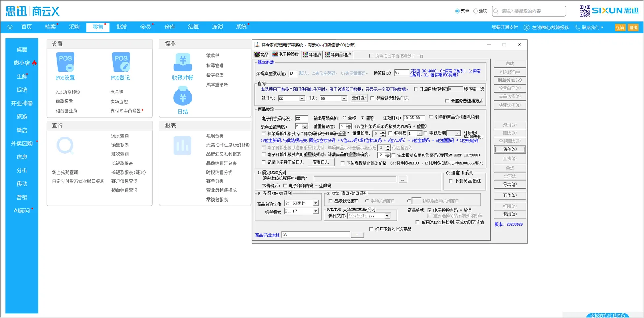Click the 查询 magnifier icon
644x318 pixels.
tap(65, 145)
